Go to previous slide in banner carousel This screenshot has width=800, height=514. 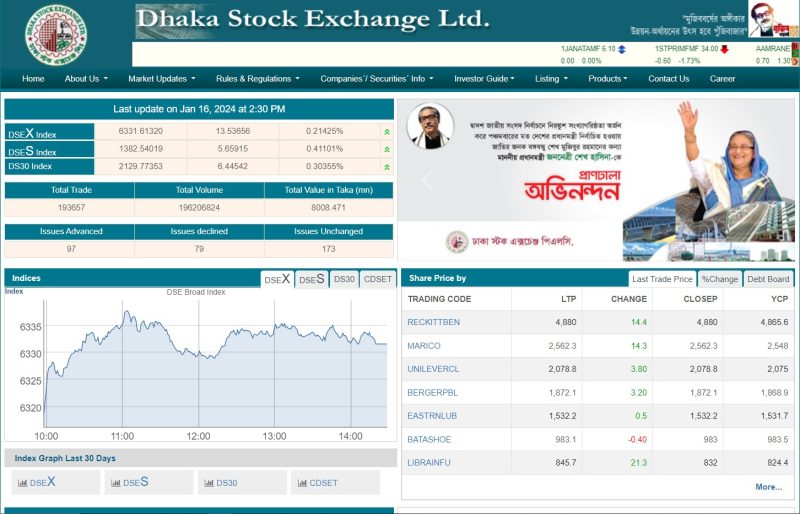coord(426,180)
